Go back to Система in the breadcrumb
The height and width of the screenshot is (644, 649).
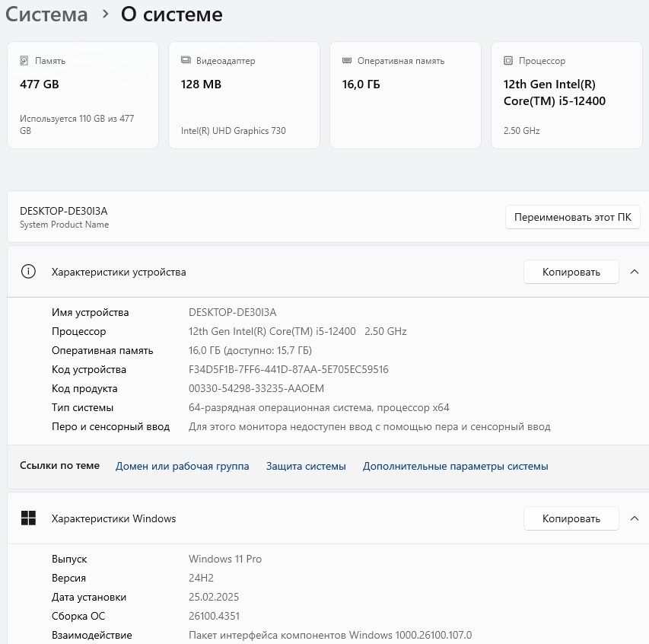(46, 14)
